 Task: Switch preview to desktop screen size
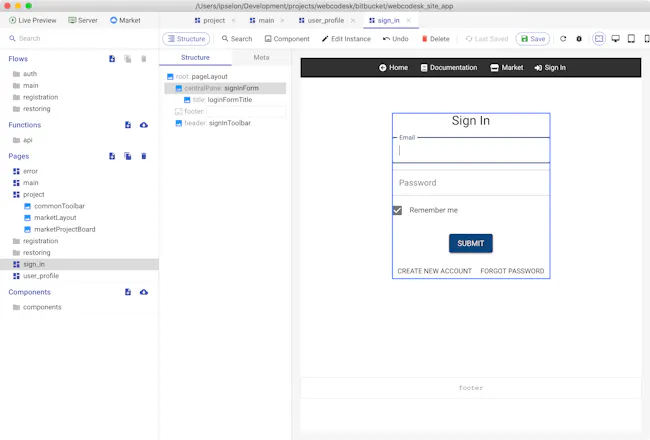[615, 39]
